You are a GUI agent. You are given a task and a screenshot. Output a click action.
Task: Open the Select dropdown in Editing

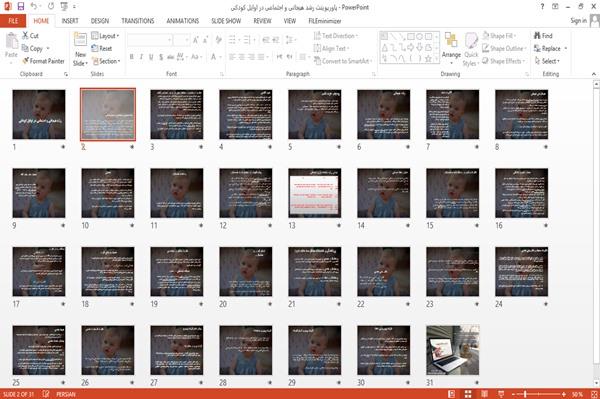coord(547,61)
